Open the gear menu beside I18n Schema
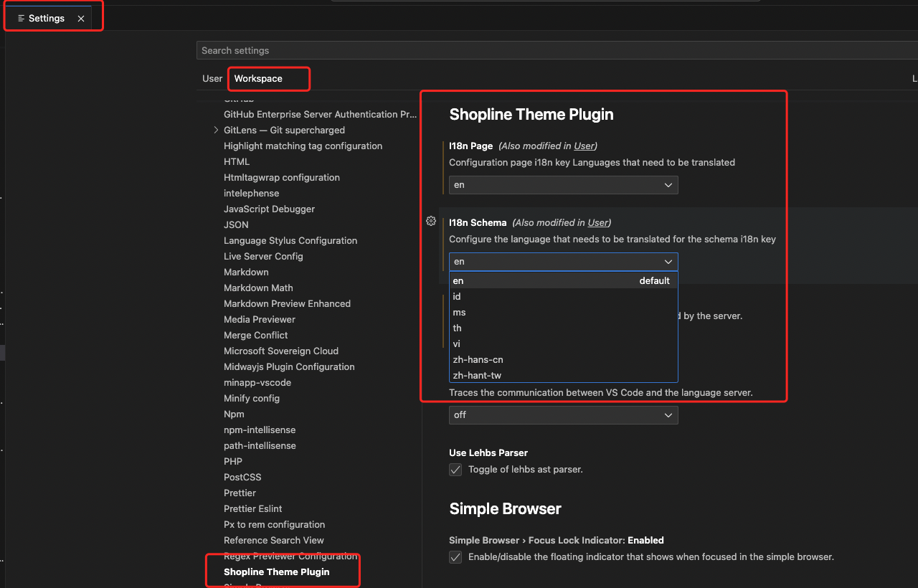This screenshot has height=588, width=918. (x=431, y=221)
